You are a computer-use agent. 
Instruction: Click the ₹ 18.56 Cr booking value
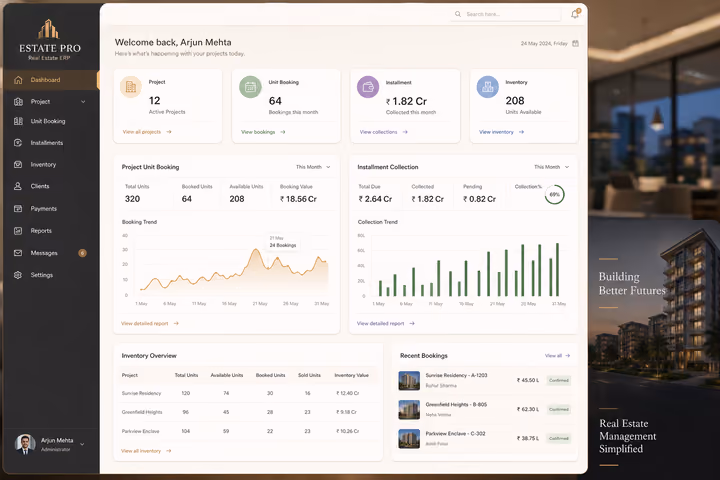[x=298, y=199]
